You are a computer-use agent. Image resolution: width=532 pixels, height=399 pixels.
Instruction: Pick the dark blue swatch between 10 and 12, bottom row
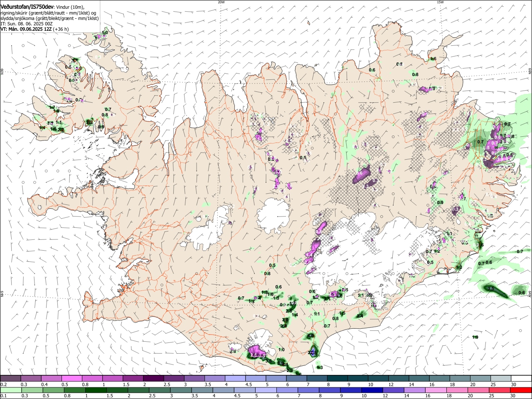[372, 390]
